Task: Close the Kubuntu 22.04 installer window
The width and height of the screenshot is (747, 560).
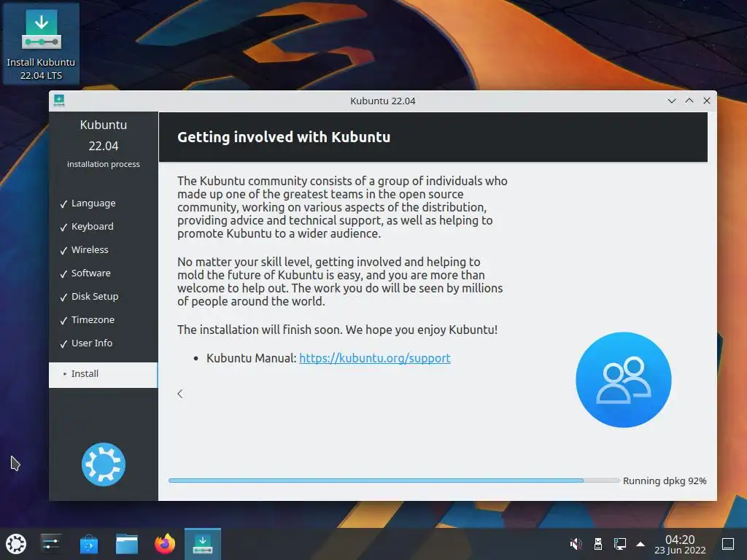Action: pyautogui.click(x=707, y=101)
